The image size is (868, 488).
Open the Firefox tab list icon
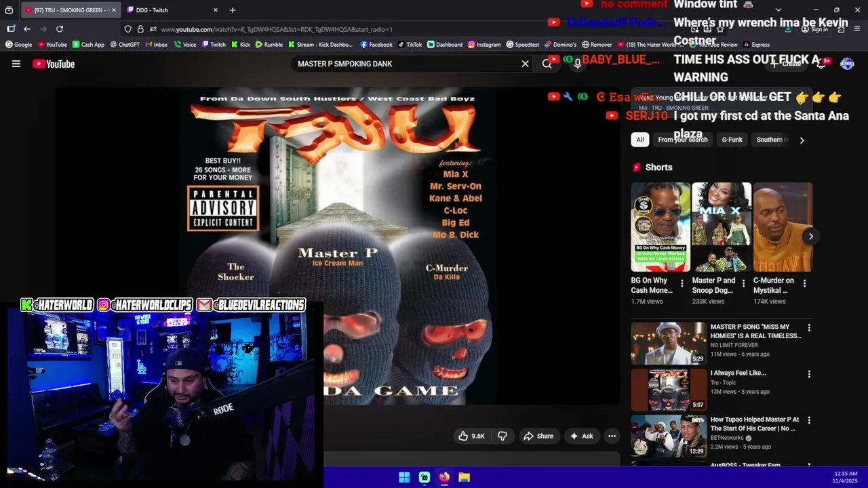[x=9, y=10]
